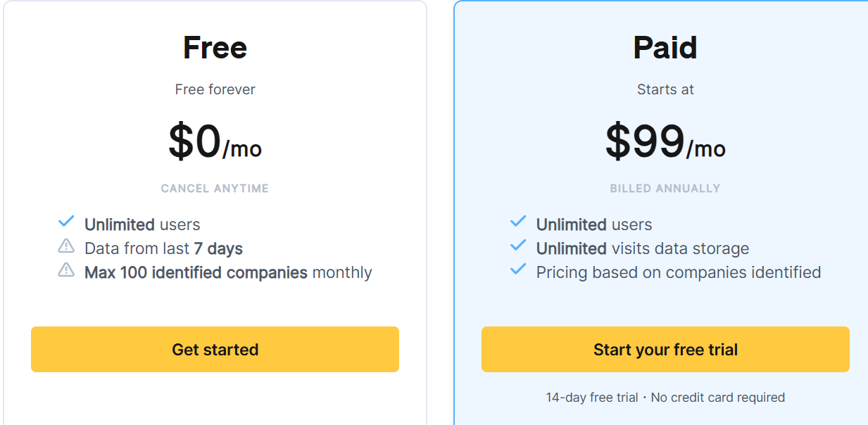Viewport: 868px width, 425px height.
Task: Select the Free plan heading
Action: pyautogui.click(x=215, y=47)
